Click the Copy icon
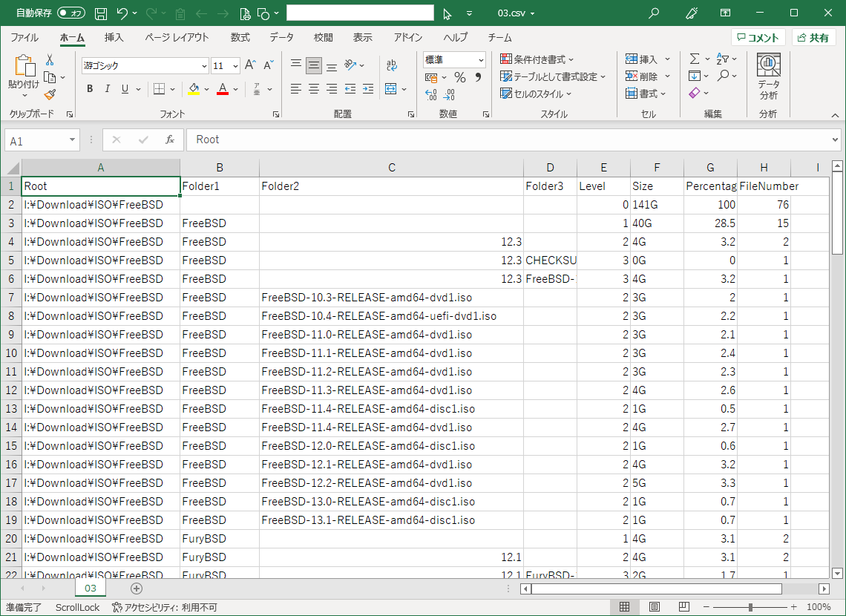Viewport: 846px width, 616px height. 50,77
